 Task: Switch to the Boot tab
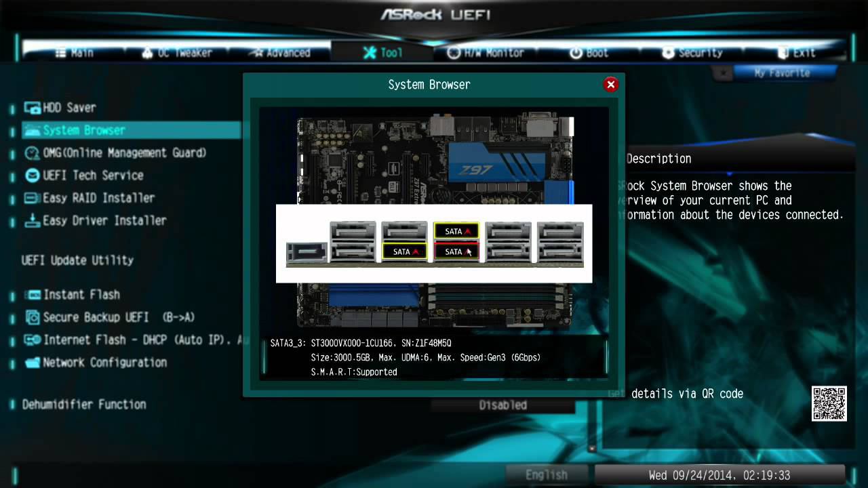tap(589, 53)
